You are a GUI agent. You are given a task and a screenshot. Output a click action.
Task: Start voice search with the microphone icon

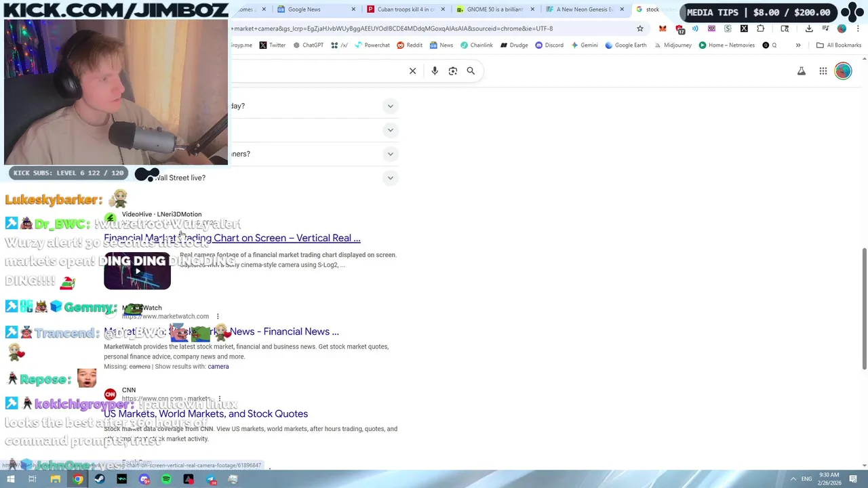click(435, 70)
